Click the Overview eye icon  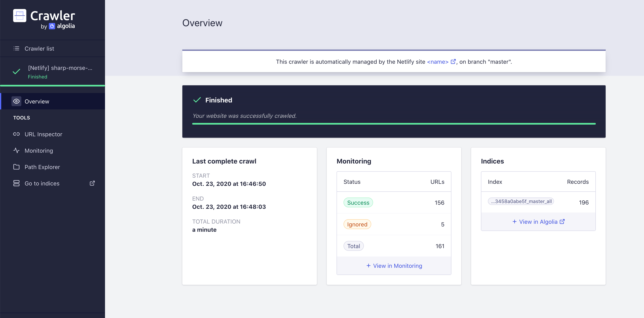point(16,101)
